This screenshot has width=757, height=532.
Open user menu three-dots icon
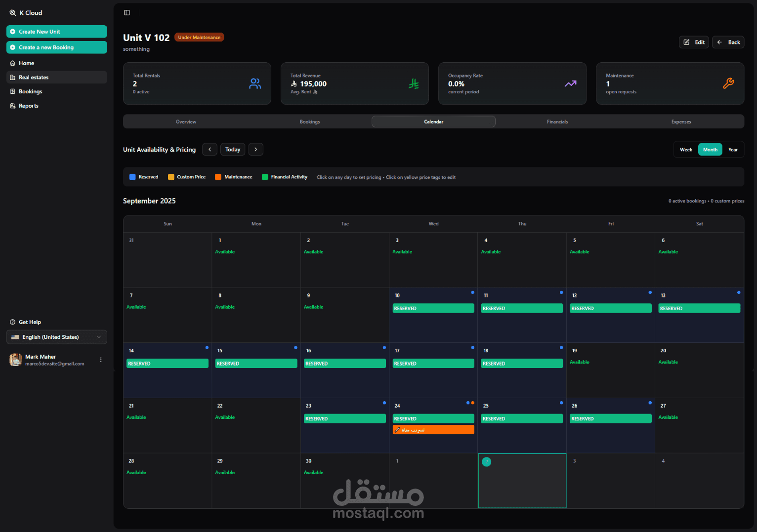(101, 360)
